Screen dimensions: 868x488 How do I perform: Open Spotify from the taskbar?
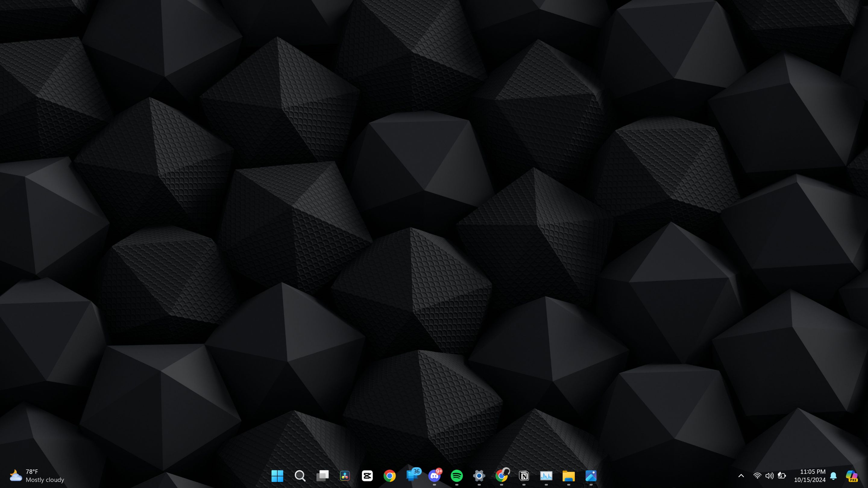[x=457, y=476]
